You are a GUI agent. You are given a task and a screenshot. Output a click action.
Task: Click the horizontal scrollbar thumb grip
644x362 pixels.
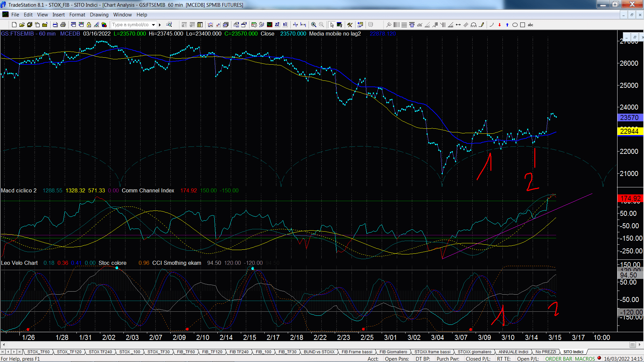633,345
